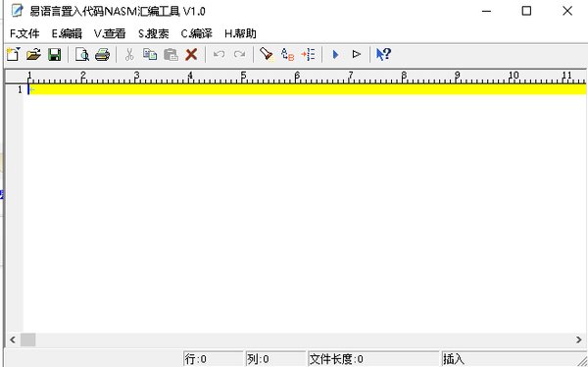Screen dimensions: 588x367
Task: Copy selection using copy icon
Action: point(150,55)
